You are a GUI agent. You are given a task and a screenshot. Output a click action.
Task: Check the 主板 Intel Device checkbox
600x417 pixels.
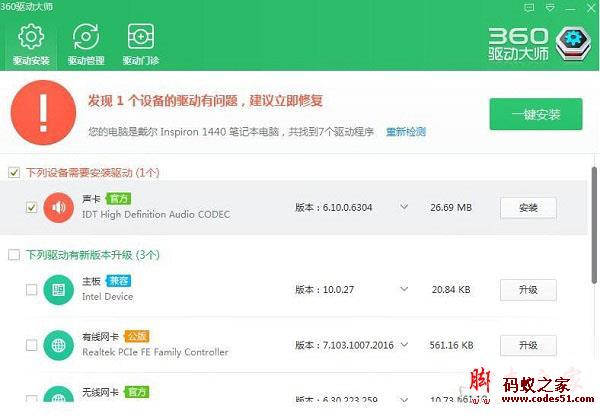(31, 290)
